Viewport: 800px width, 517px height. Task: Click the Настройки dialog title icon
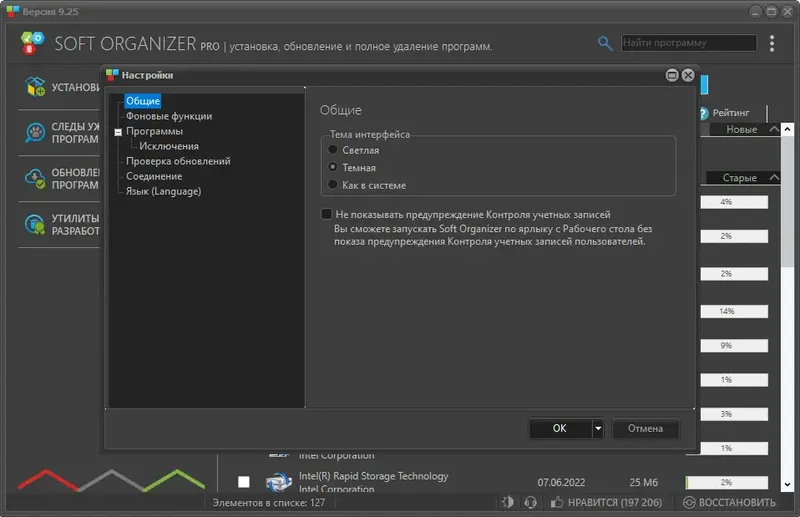click(112, 75)
